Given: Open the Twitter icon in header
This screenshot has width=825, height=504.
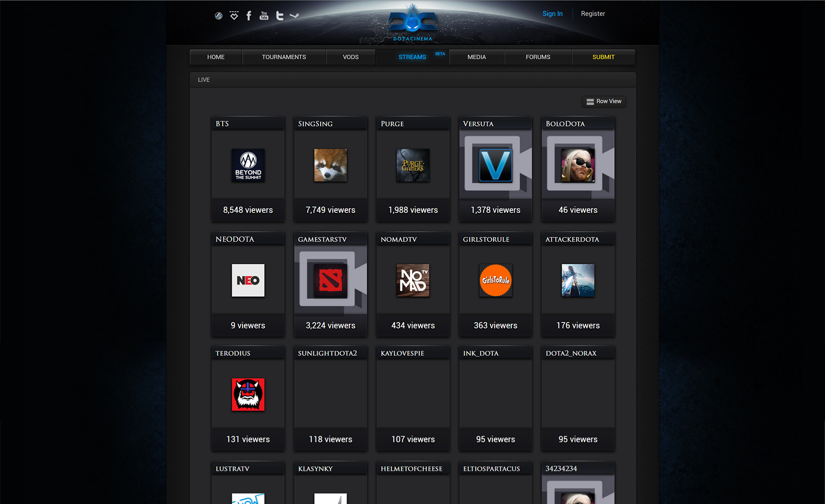Looking at the screenshot, I should 280,16.
